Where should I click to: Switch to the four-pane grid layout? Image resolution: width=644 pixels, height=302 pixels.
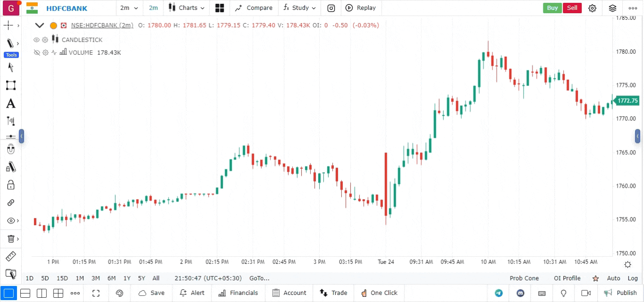click(x=58, y=293)
